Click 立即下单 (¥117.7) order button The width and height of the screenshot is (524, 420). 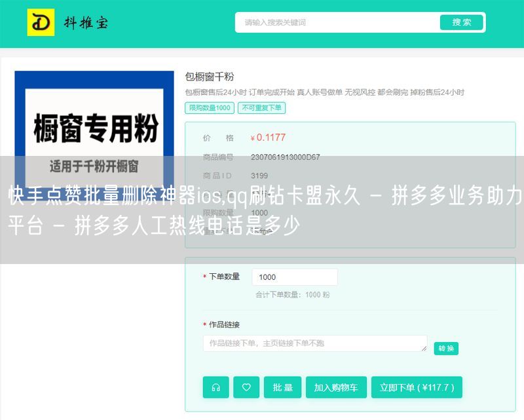point(417,387)
